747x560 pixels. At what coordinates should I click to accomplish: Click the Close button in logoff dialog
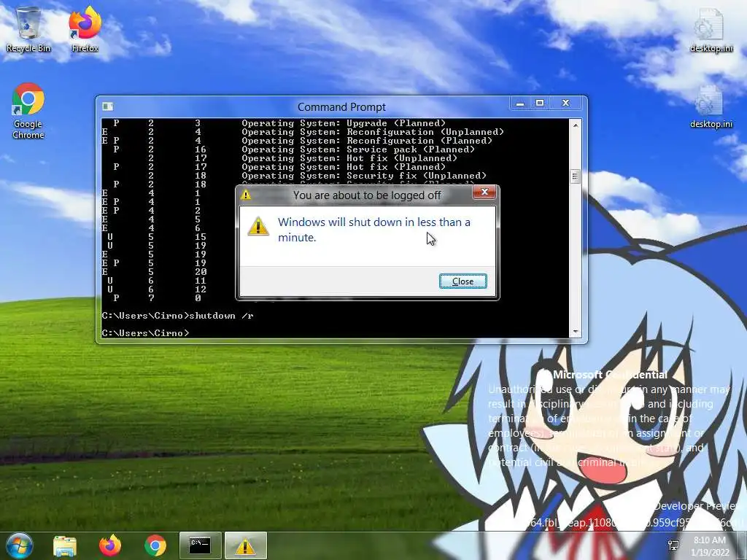coord(462,281)
